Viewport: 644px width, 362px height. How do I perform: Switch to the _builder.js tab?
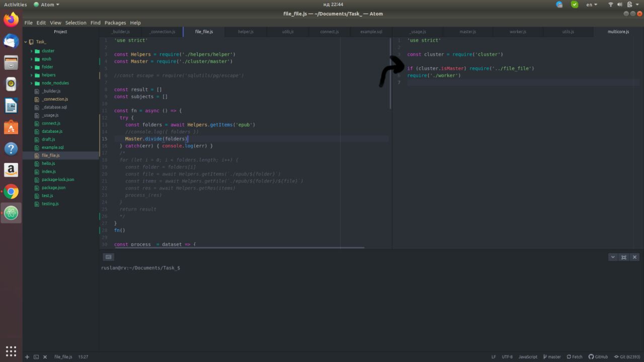[120, 32]
